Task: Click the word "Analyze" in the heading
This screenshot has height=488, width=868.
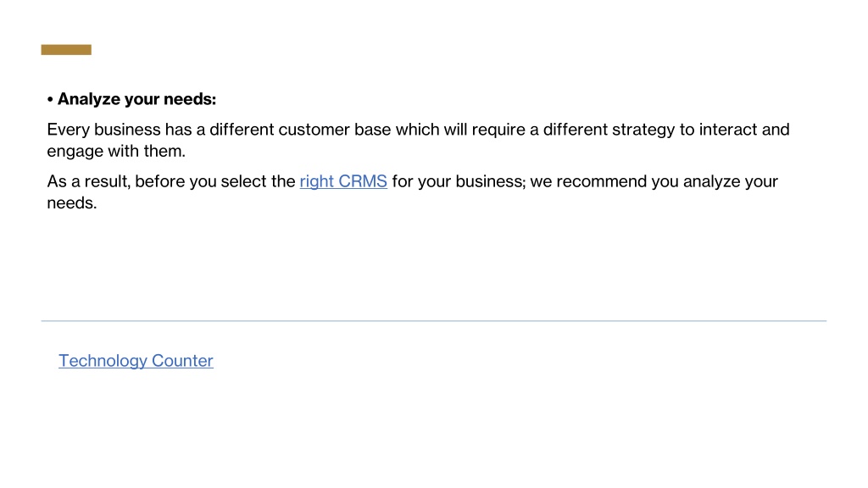Action: 88,99
